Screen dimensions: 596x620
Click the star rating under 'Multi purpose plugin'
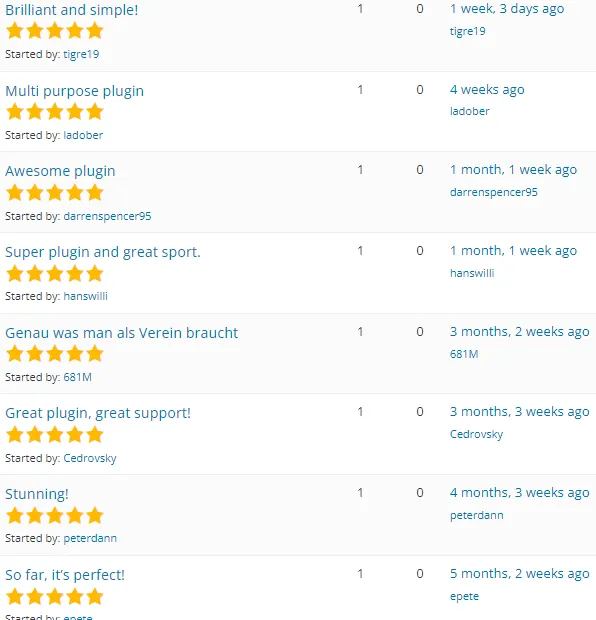[55, 112]
